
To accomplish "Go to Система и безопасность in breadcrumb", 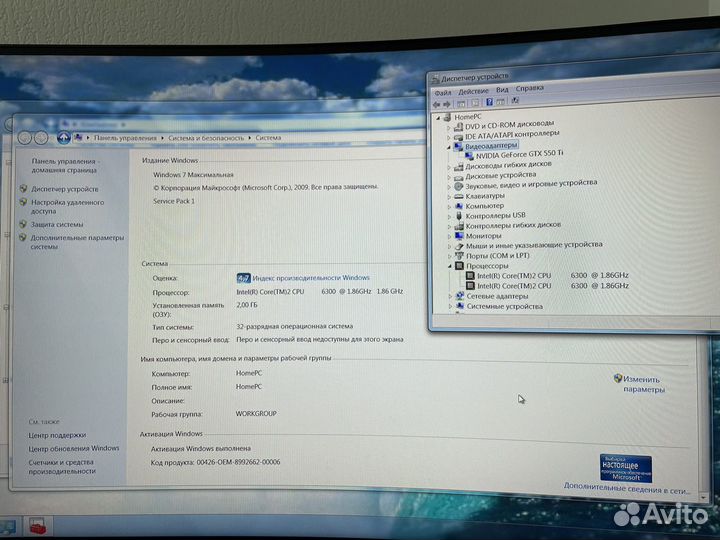I will point(206,138).
